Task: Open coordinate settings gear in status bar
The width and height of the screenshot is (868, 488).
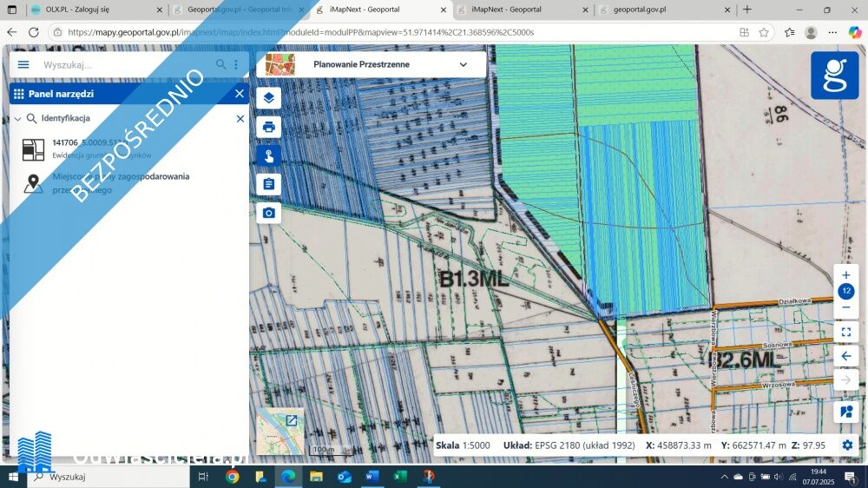Action: pos(847,445)
